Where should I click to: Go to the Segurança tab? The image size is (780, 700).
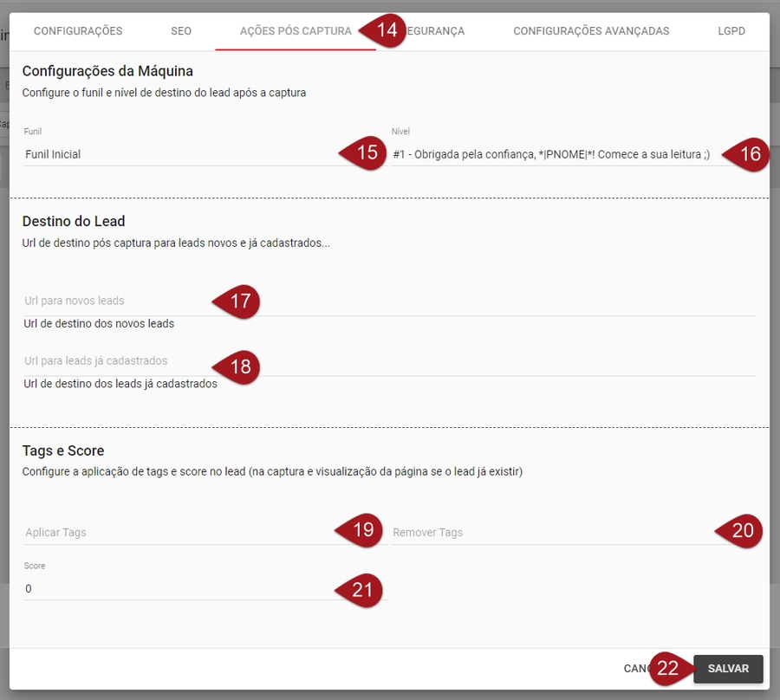[x=438, y=31]
